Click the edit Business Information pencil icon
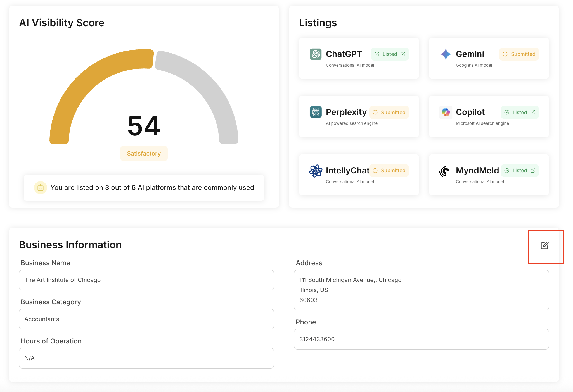The image size is (573, 392). point(544,245)
